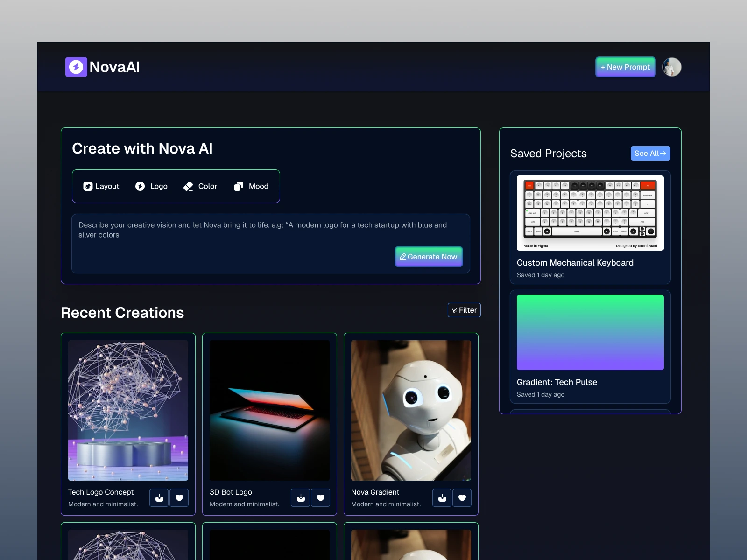This screenshot has height=560, width=747.
Task: Select the Layout tab label
Action: pyautogui.click(x=107, y=186)
